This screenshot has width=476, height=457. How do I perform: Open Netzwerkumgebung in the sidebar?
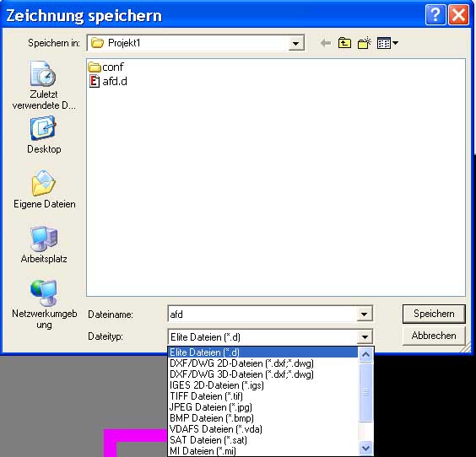tap(45, 304)
